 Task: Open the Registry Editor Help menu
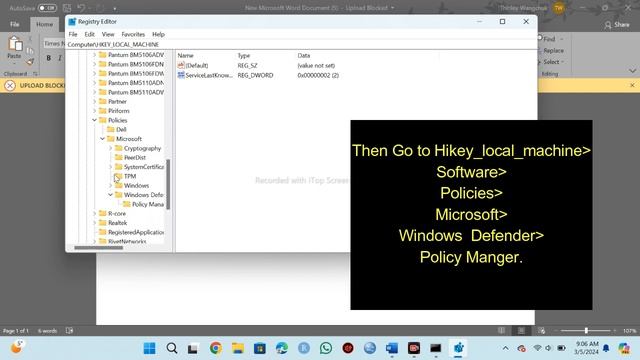[x=158, y=34]
